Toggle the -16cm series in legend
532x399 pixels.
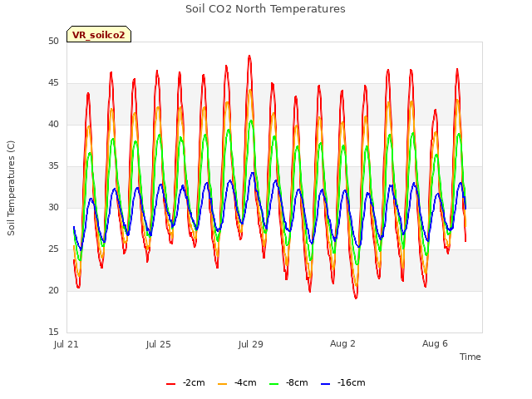click(x=343, y=382)
